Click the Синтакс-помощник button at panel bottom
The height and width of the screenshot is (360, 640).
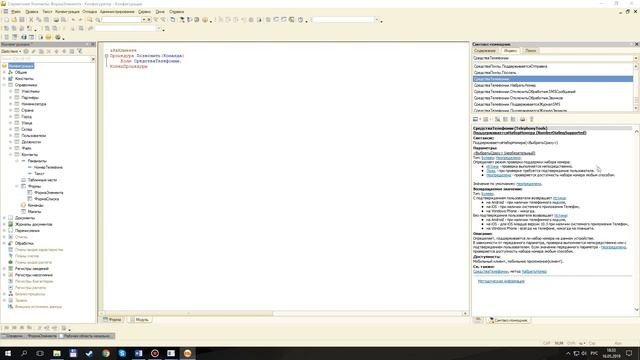point(509,320)
